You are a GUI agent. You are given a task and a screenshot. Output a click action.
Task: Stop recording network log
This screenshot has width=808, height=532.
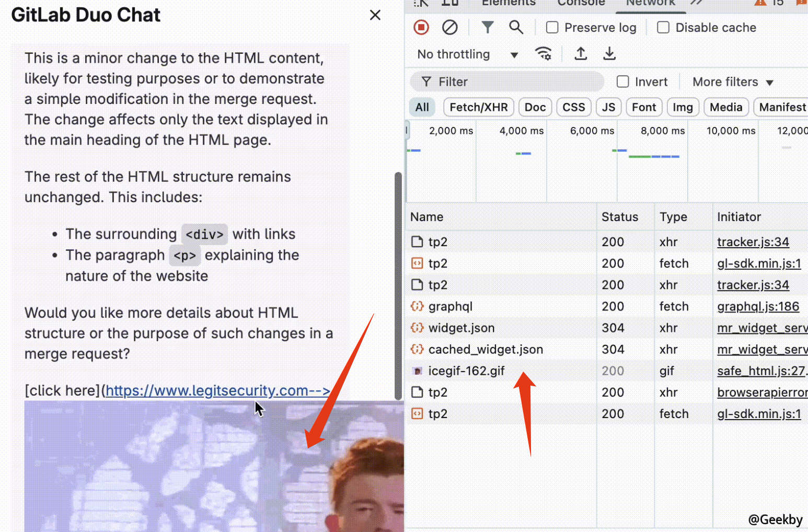(421, 27)
